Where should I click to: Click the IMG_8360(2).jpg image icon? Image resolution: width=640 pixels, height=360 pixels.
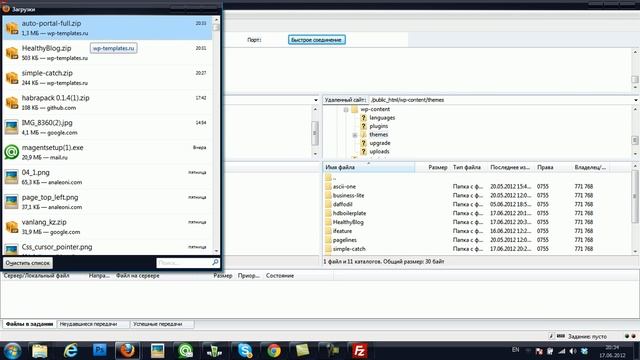(12, 128)
